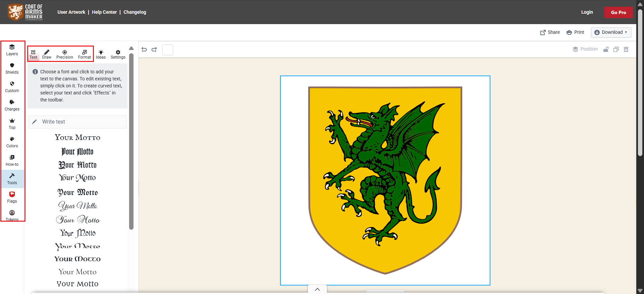
Task: Open the Tokens sidebar section
Action: (x=12, y=216)
